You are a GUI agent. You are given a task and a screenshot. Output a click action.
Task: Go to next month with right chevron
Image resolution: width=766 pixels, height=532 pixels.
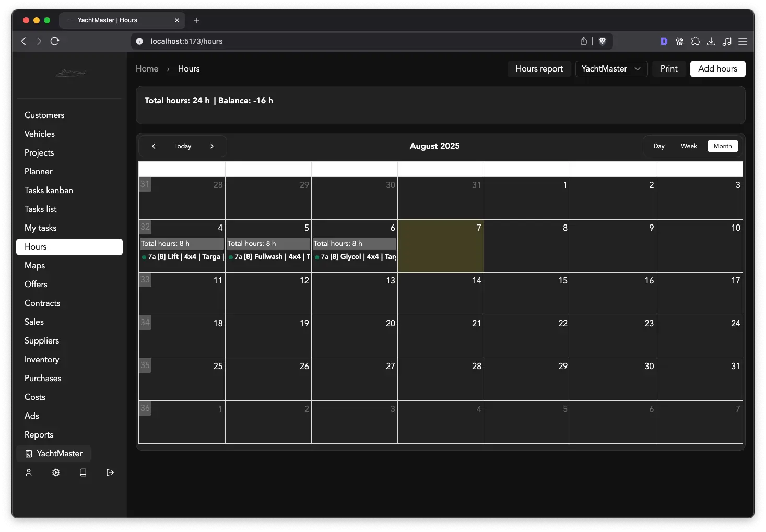click(212, 146)
